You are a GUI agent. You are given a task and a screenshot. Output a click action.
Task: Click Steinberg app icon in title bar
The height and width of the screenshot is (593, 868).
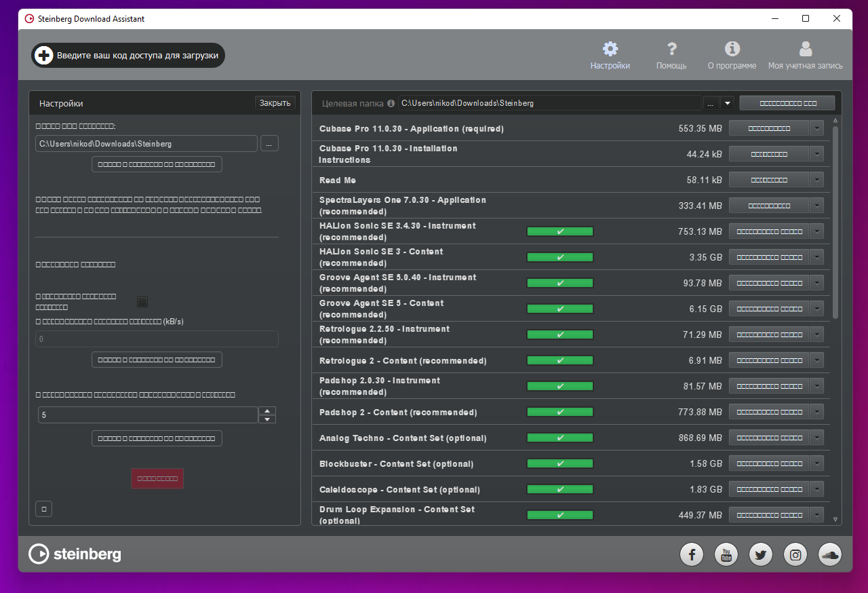coord(29,18)
